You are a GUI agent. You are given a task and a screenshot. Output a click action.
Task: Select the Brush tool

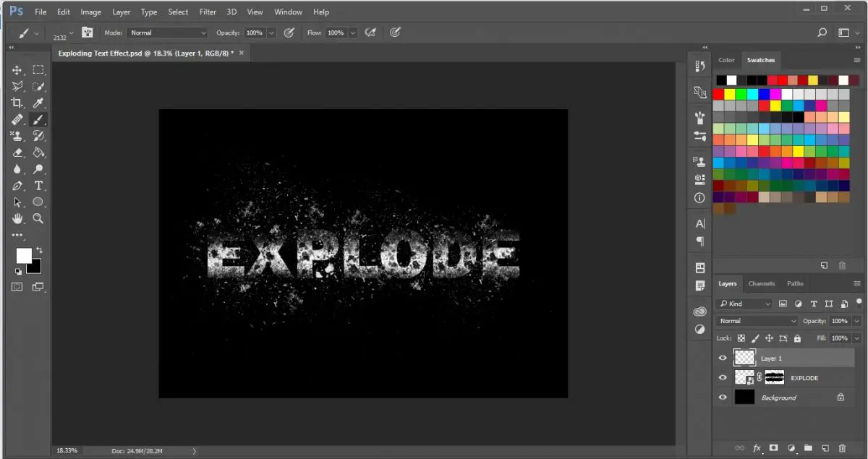click(x=39, y=120)
